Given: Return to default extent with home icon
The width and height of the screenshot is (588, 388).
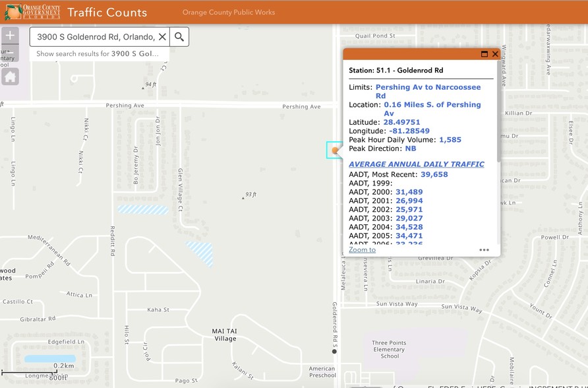Looking at the screenshot, I should click(x=9, y=77).
